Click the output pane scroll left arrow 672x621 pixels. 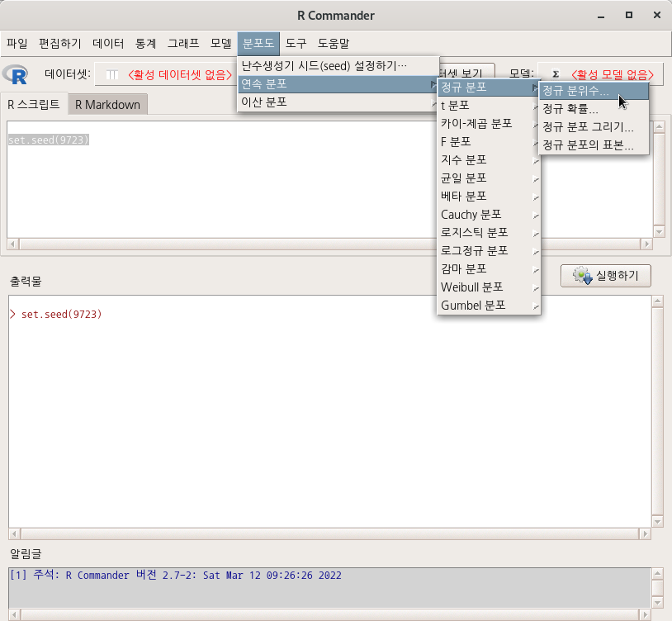coord(14,534)
